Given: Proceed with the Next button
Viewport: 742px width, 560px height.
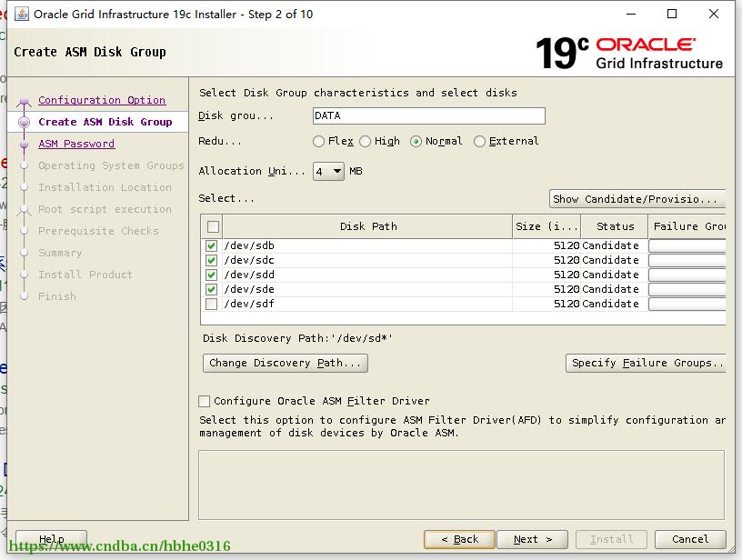Looking at the screenshot, I should pos(532,539).
